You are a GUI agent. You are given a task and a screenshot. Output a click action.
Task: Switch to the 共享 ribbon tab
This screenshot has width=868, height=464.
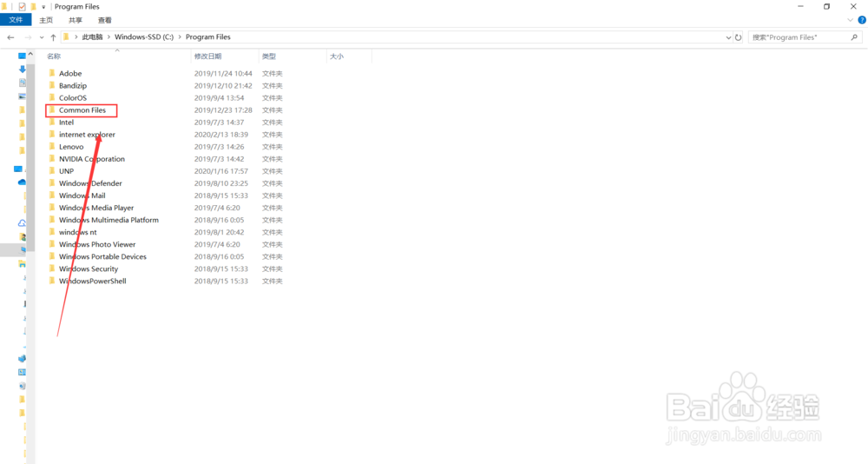(x=76, y=20)
